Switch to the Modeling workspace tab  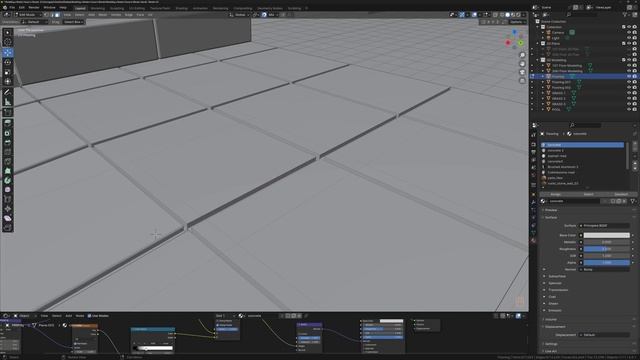pos(98,8)
